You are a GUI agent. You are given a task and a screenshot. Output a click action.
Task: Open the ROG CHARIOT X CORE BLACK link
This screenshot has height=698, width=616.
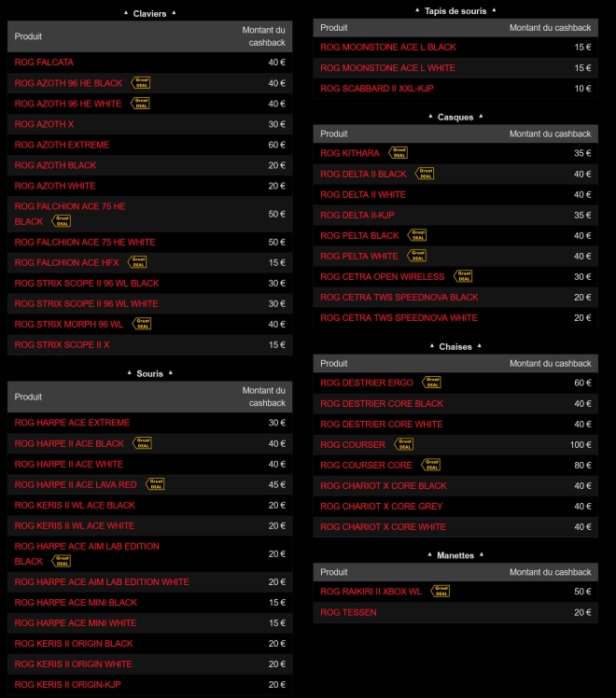tap(384, 485)
